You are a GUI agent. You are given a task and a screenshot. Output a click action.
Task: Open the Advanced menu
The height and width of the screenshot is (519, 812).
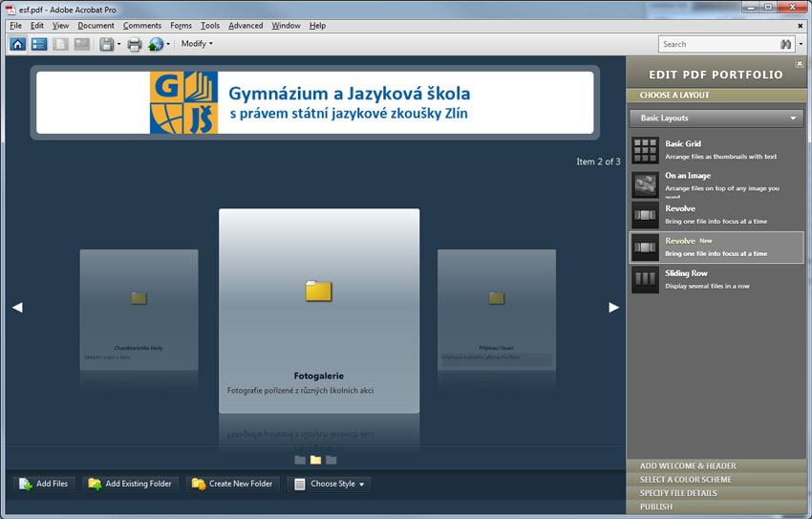(x=246, y=26)
